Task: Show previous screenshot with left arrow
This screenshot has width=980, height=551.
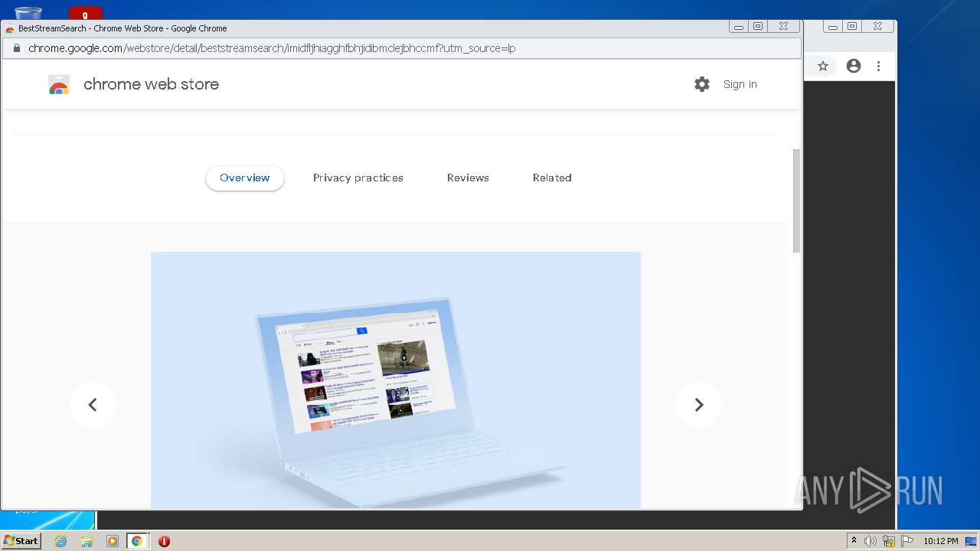Action: [93, 405]
